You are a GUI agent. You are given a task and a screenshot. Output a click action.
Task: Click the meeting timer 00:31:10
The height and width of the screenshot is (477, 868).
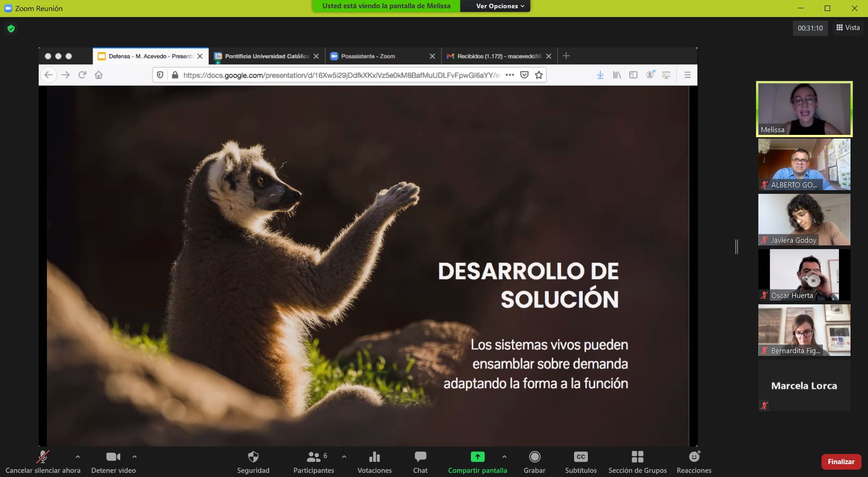click(x=810, y=28)
